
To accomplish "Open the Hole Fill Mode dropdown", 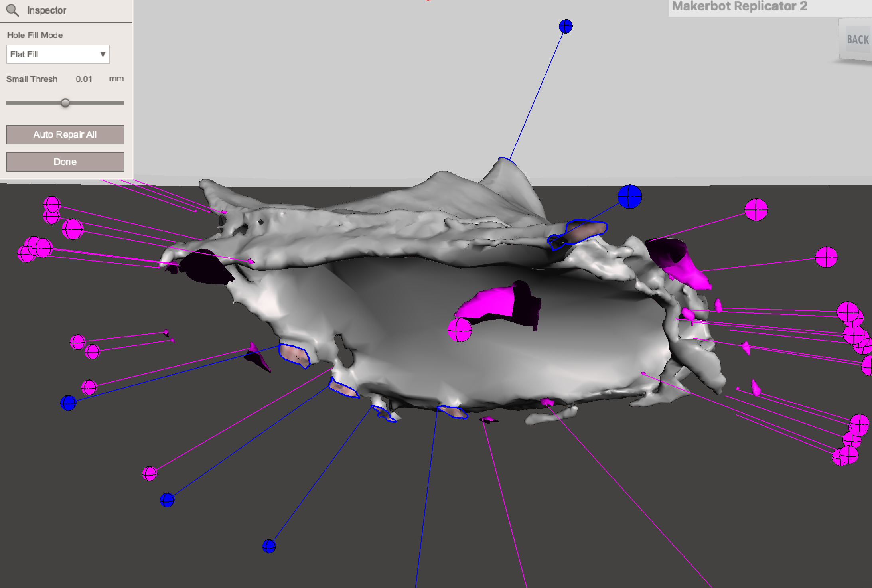I will [58, 54].
